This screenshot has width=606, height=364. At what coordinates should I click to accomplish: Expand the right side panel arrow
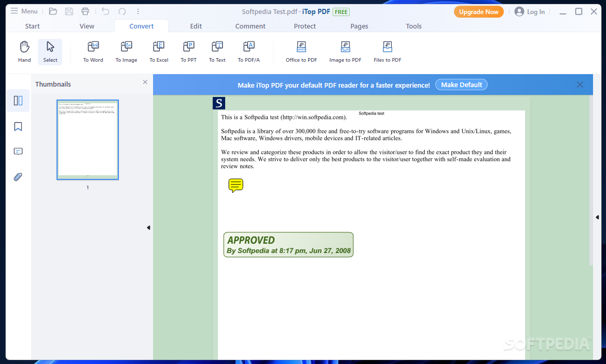coord(597,217)
